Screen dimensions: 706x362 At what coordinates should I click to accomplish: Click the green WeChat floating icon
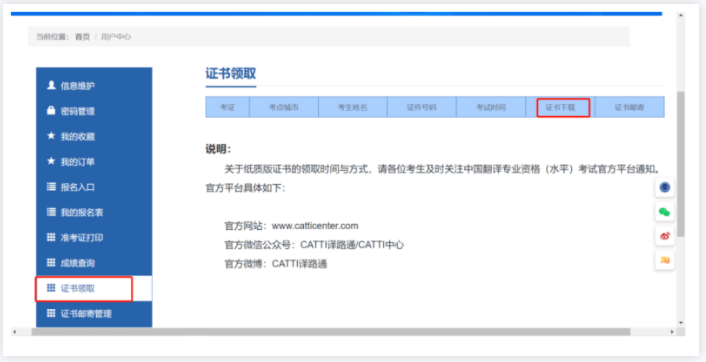click(665, 212)
